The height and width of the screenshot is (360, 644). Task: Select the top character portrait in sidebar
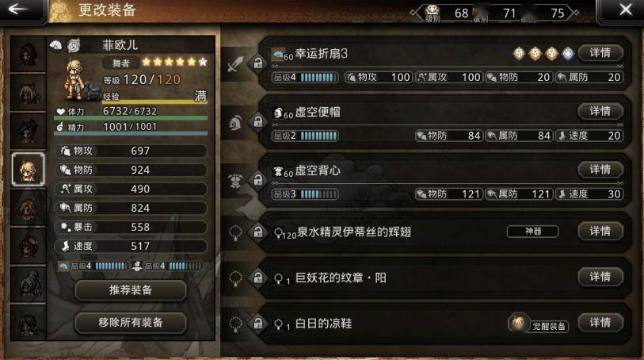pyautogui.click(x=28, y=55)
